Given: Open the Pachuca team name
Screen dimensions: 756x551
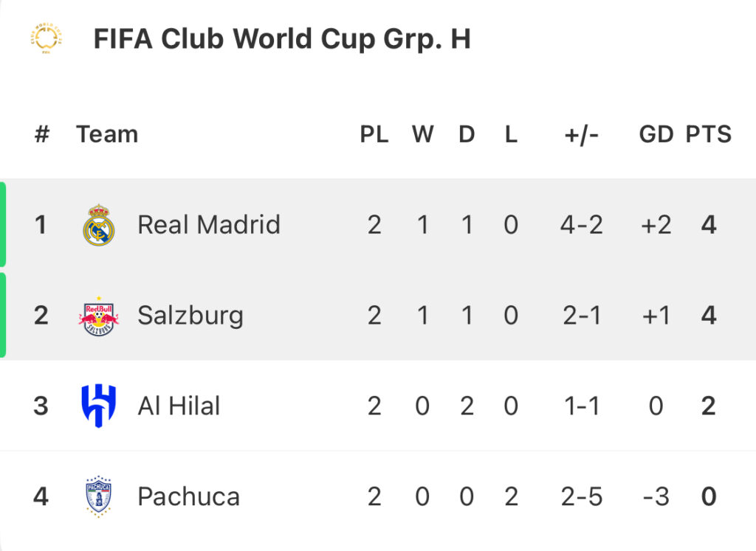Looking at the screenshot, I should [188, 496].
